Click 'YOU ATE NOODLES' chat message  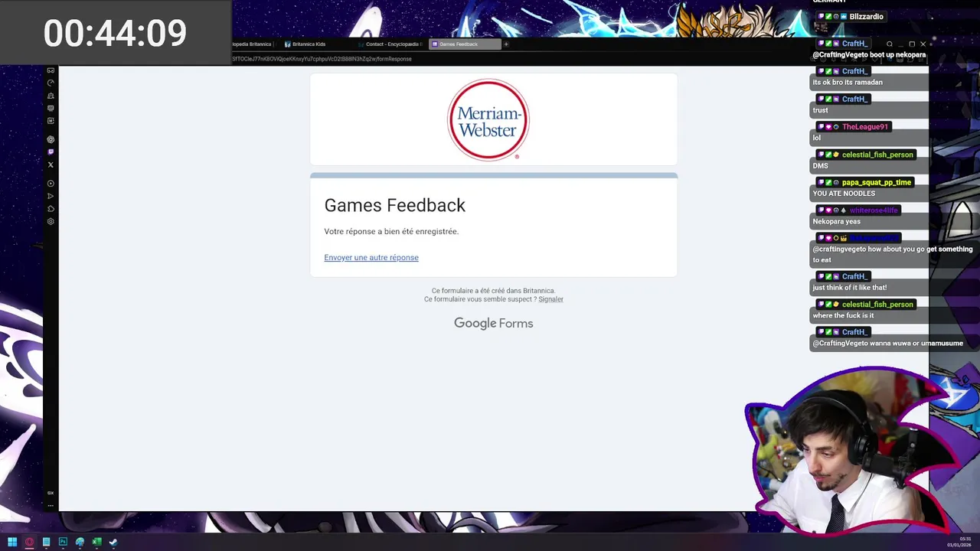tap(844, 194)
